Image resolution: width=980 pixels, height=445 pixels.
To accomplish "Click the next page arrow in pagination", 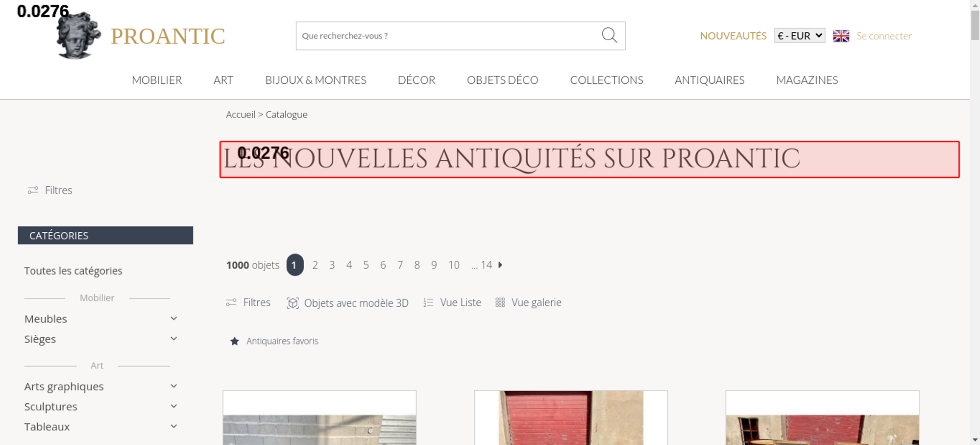I will pos(500,265).
